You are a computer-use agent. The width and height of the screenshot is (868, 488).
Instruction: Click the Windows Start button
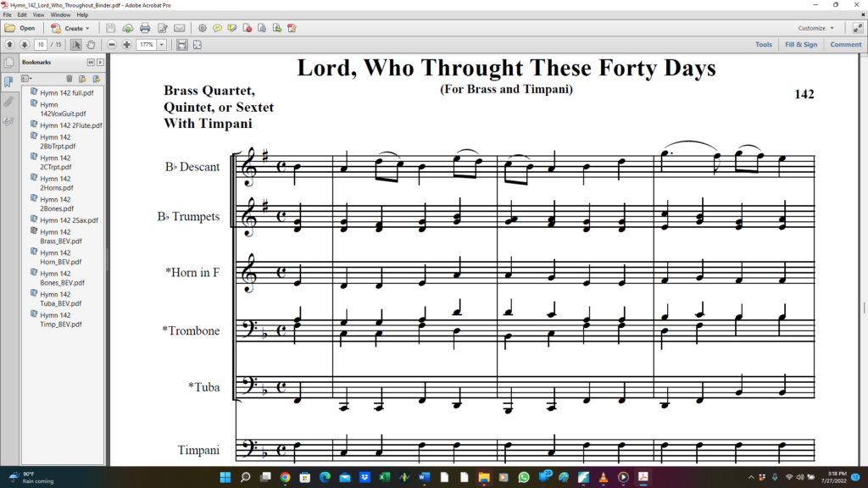(x=225, y=477)
